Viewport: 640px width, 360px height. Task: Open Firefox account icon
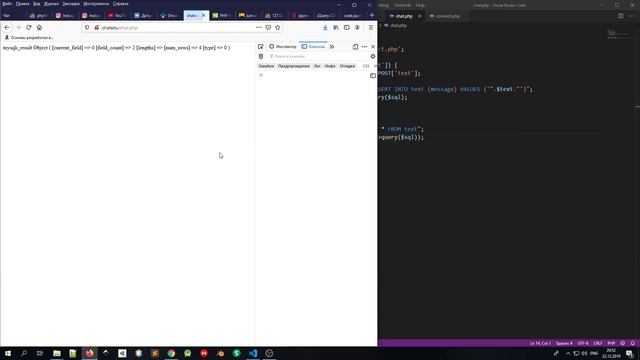tap(357, 27)
